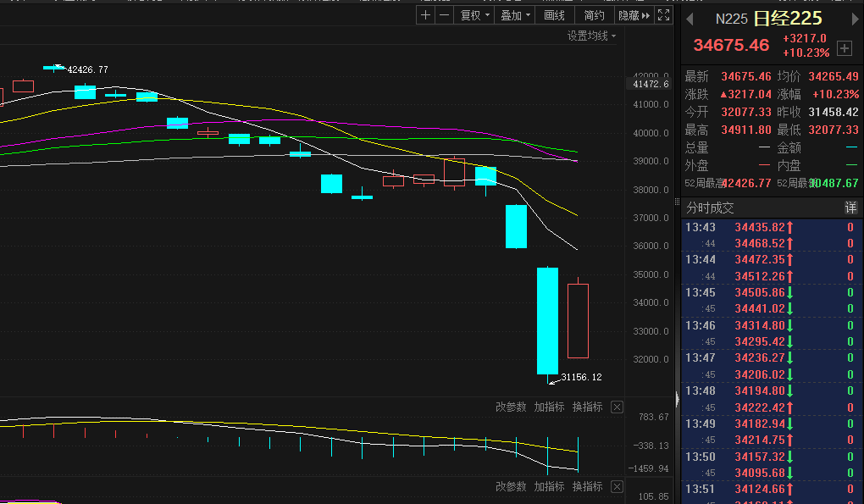
Task: Switch to 简约 simple view
Action: click(x=595, y=15)
